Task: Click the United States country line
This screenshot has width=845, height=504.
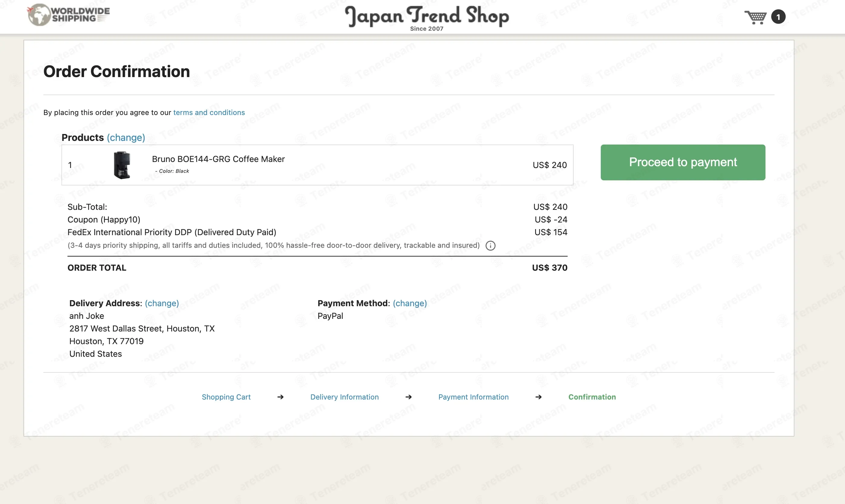Action: (95, 354)
